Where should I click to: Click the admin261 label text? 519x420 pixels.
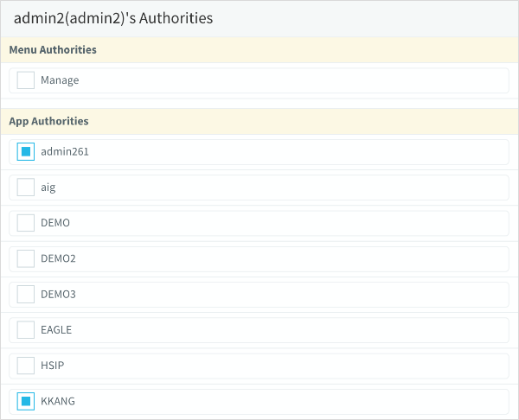tap(65, 151)
